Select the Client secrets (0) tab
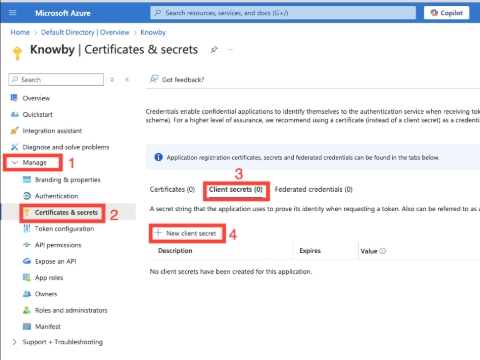Screen dimensions: 480x360 tap(236, 189)
